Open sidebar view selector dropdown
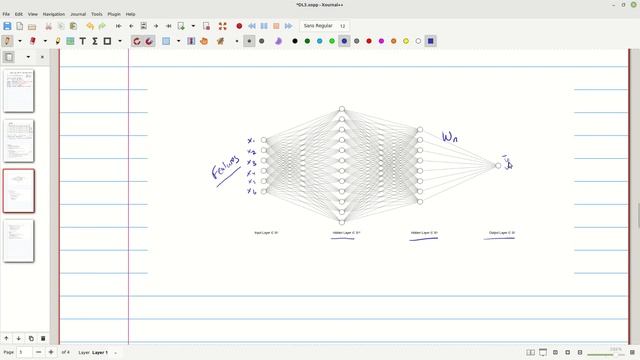Image resolution: width=640 pixels, height=360 pixels. pyautogui.click(x=28, y=57)
